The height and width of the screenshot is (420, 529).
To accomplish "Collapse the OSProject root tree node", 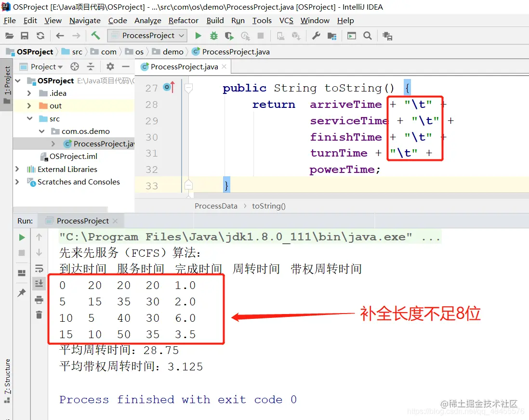I will tap(18, 80).
